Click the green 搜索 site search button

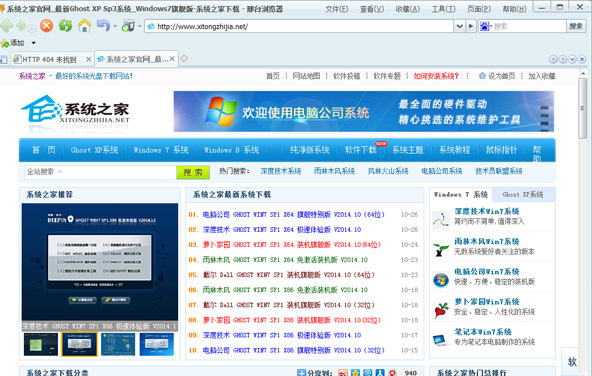193,173
